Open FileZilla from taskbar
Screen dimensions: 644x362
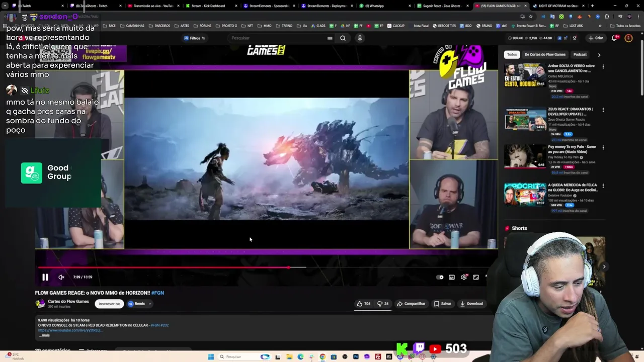pyautogui.click(x=378, y=357)
